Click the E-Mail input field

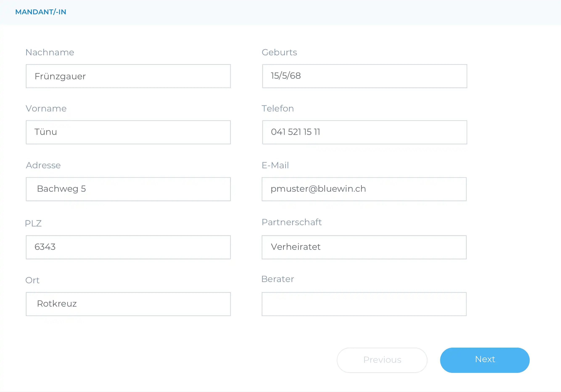(364, 189)
